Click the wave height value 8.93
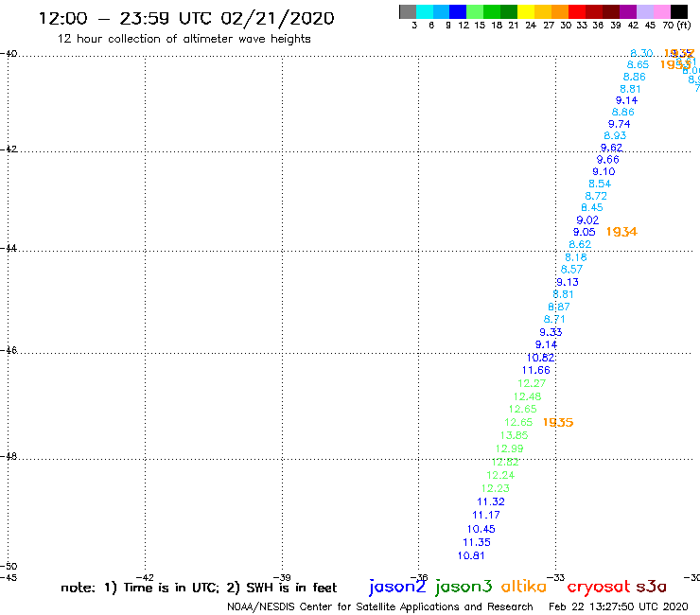 coord(615,135)
